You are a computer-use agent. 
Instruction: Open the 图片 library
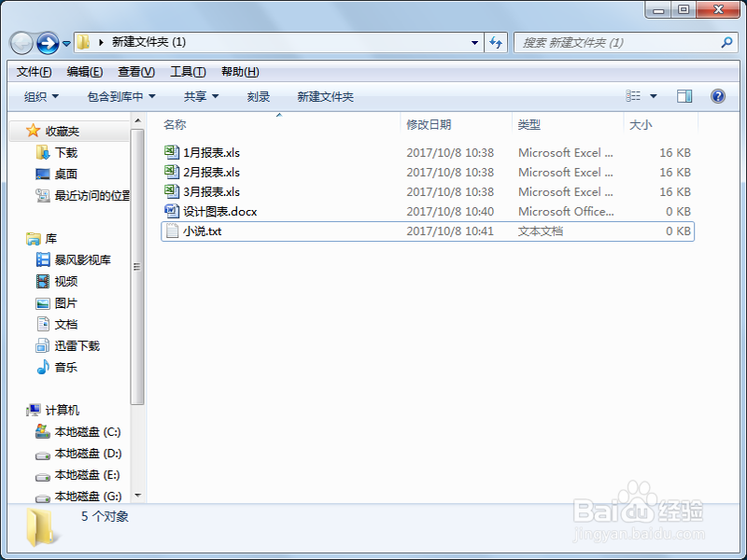pyautogui.click(x=65, y=303)
